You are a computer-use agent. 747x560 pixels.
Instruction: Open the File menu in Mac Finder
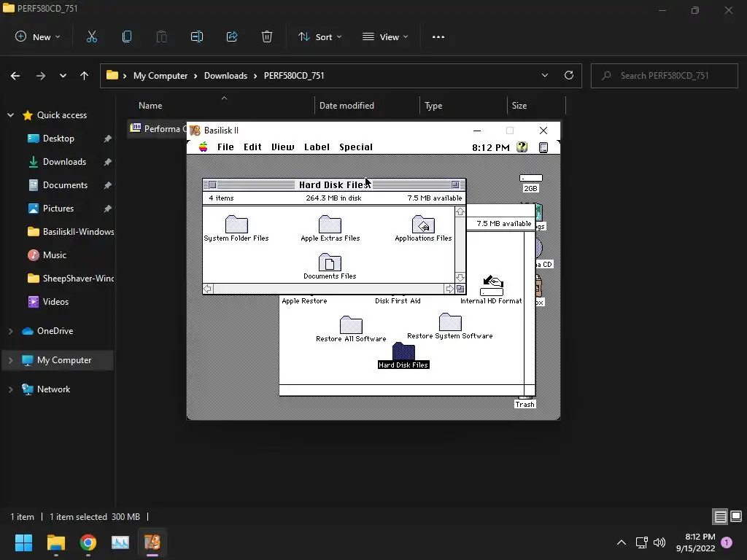pyautogui.click(x=225, y=147)
